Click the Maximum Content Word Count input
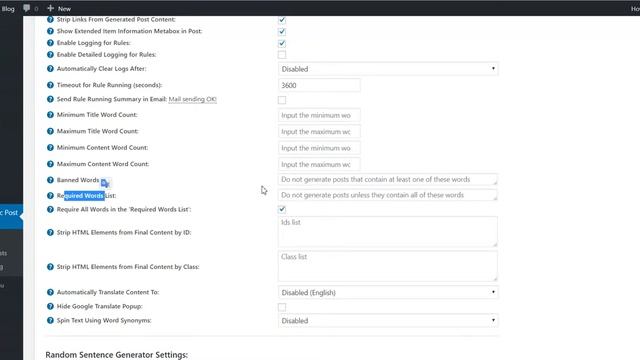The image size is (640, 360). pos(319,164)
